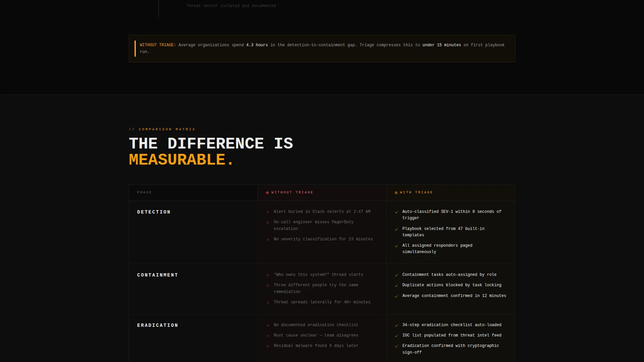Image resolution: width=644 pixels, height=362 pixels.
Task: Click Average containment confirmed in 12 minutes
Action: [454, 296]
